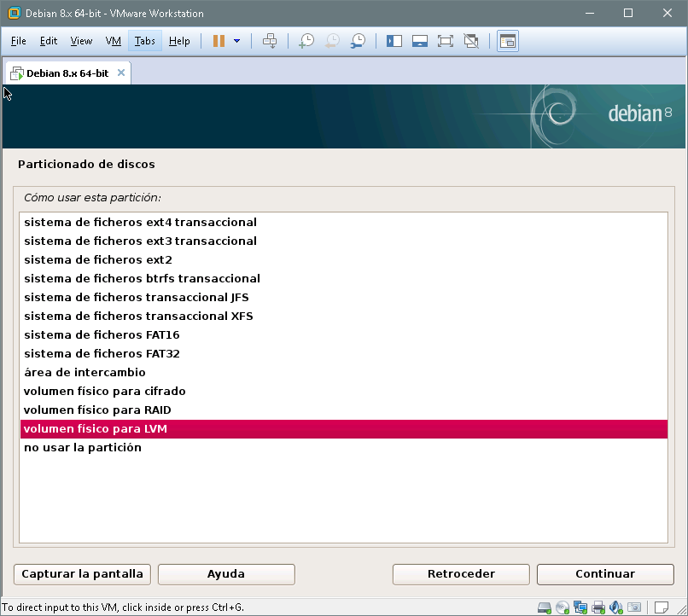Click the Pause virtual machine icon
The width and height of the screenshot is (688, 616).
[x=219, y=41]
